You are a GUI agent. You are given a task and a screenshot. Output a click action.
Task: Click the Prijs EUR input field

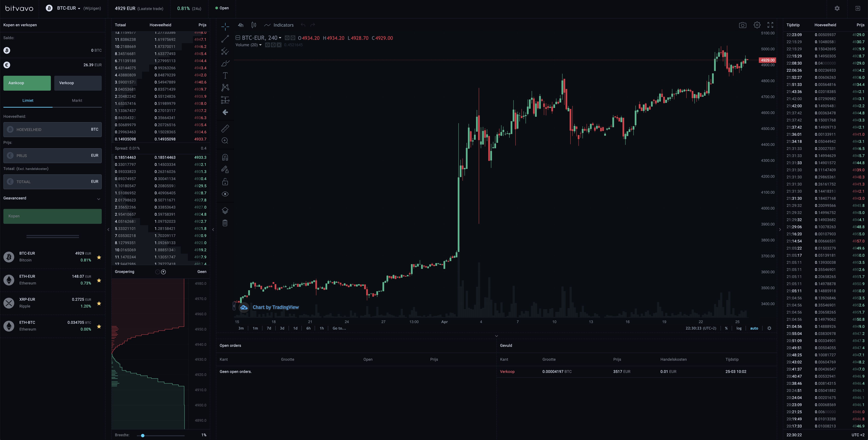coord(52,156)
